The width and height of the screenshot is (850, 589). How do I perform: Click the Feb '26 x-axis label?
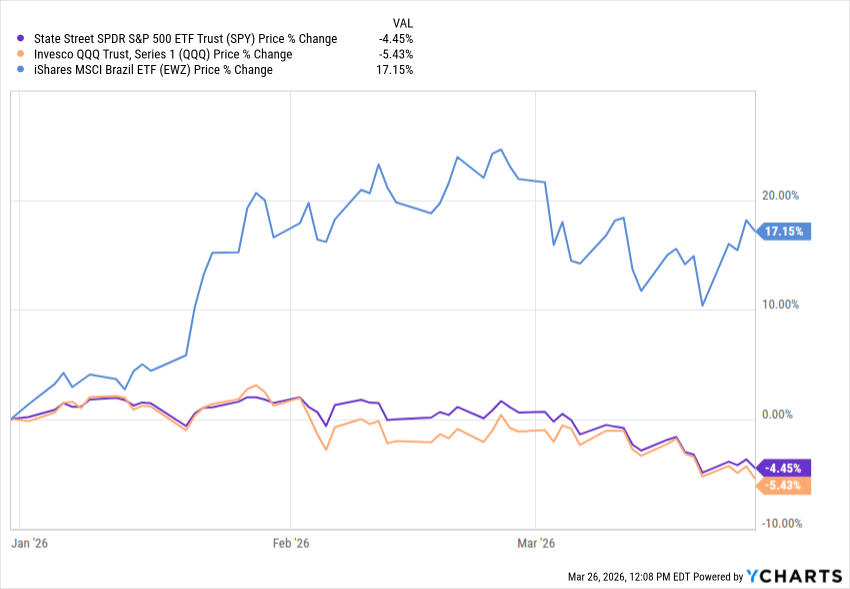click(x=288, y=544)
